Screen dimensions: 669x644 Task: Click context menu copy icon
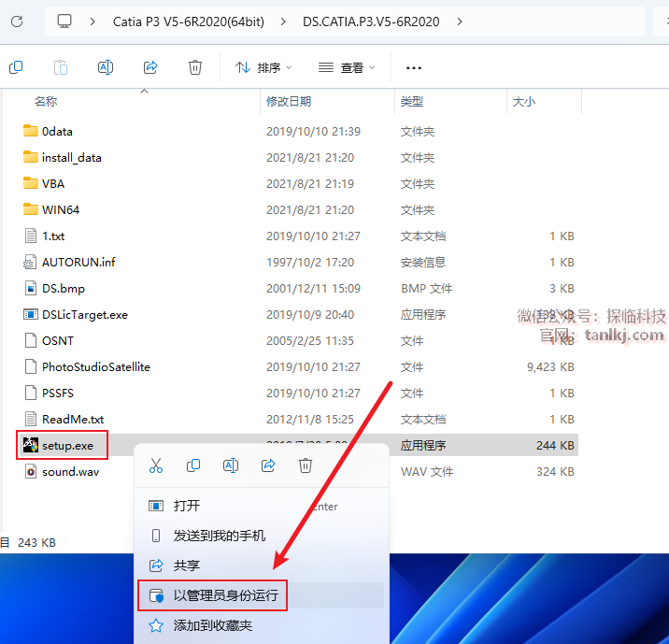(x=193, y=465)
